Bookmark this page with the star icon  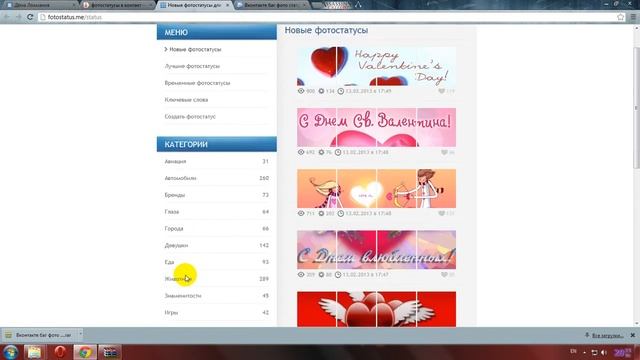[621, 17]
